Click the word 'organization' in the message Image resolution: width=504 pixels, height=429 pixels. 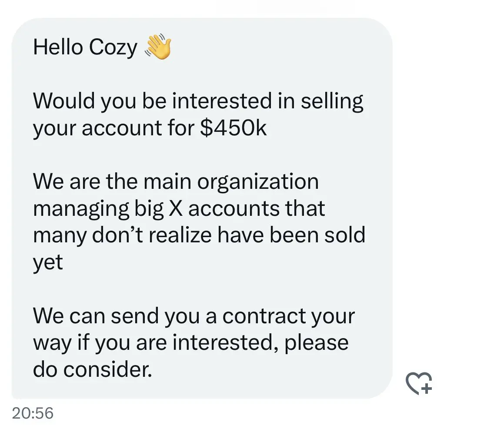(258, 183)
